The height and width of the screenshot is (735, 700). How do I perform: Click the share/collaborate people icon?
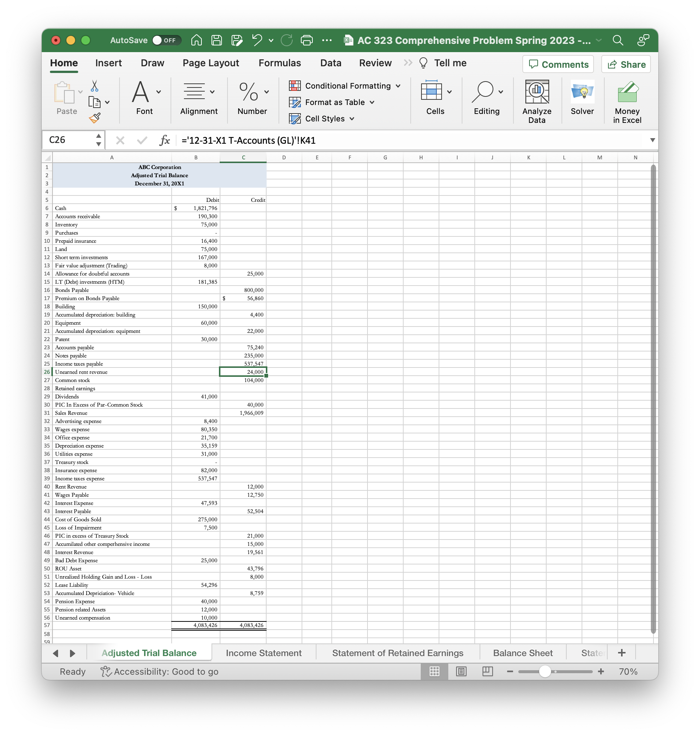(643, 40)
